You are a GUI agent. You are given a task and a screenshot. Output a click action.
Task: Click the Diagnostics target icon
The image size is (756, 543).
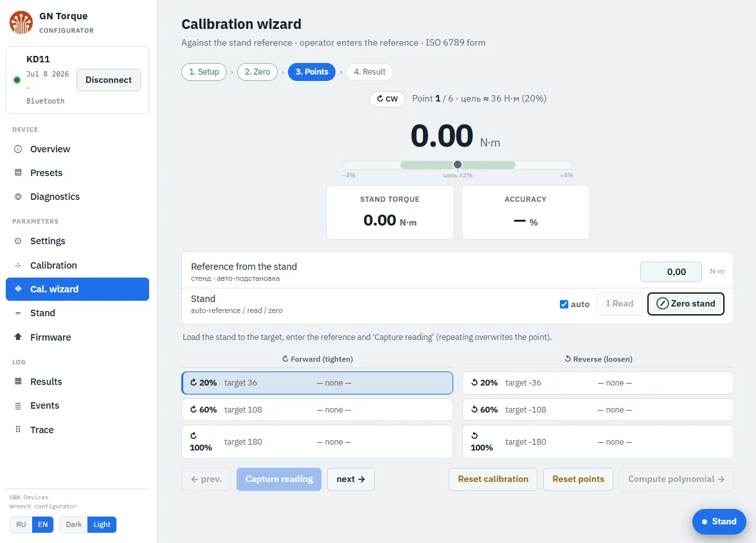coord(18,197)
